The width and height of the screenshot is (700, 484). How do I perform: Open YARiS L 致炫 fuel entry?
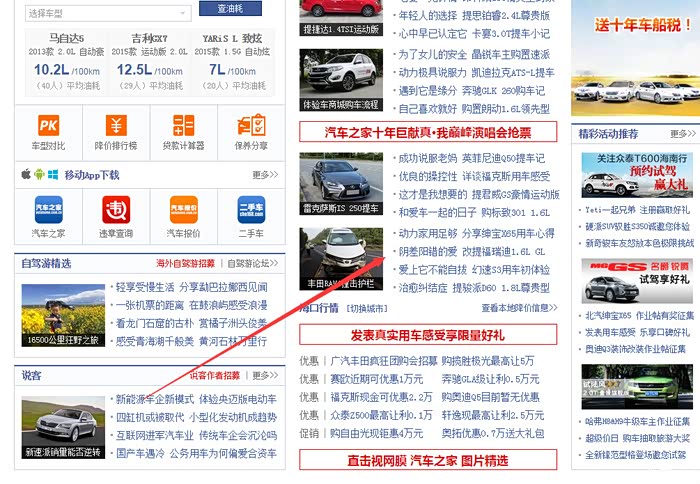[x=232, y=62]
